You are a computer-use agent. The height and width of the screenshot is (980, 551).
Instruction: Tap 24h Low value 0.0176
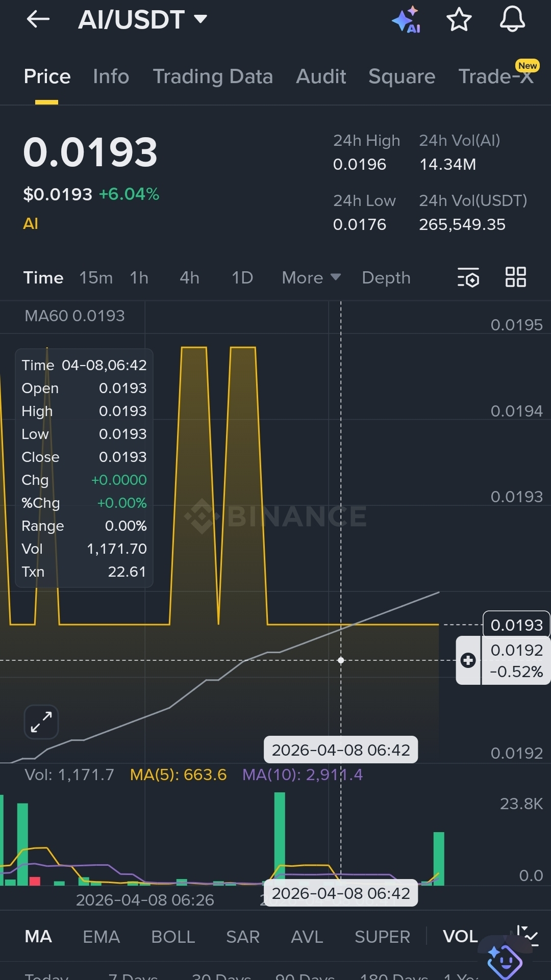tap(360, 224)
